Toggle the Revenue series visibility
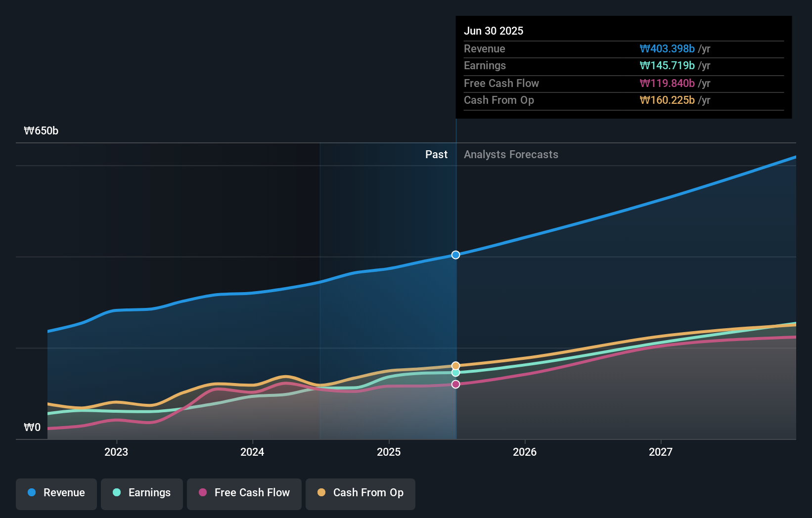This screenshot has height=518, width=812. pyautogui.click(x=56, y=493)
